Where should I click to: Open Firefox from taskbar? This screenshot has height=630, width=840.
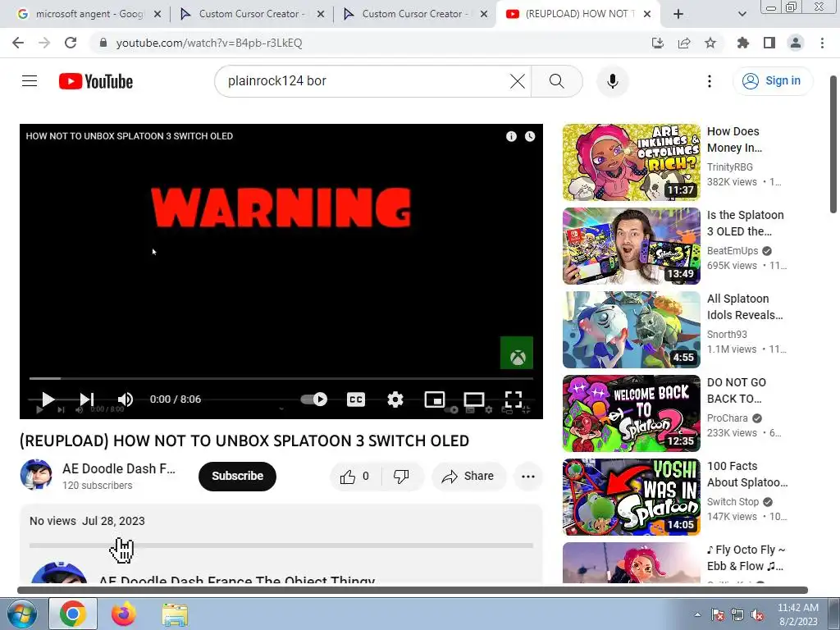click(124, 614)
